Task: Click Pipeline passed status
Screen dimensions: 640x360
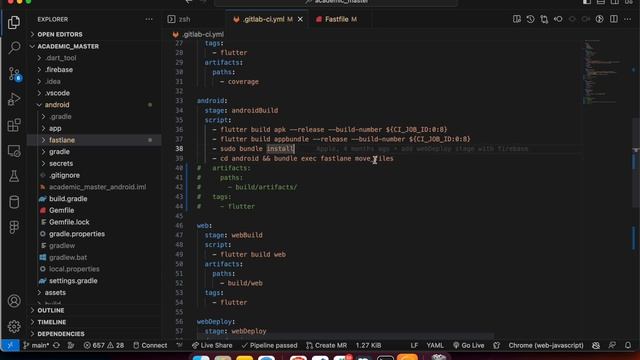Action: pos(269,345)
